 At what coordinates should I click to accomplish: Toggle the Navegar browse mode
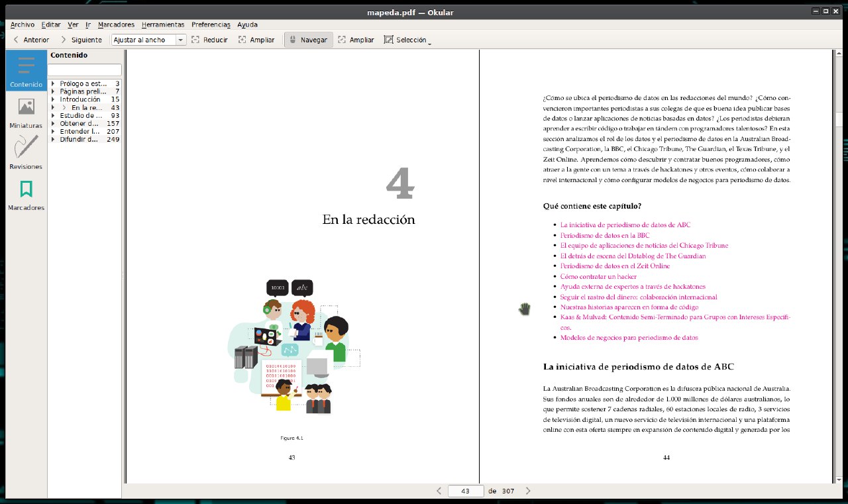(308, 40)
